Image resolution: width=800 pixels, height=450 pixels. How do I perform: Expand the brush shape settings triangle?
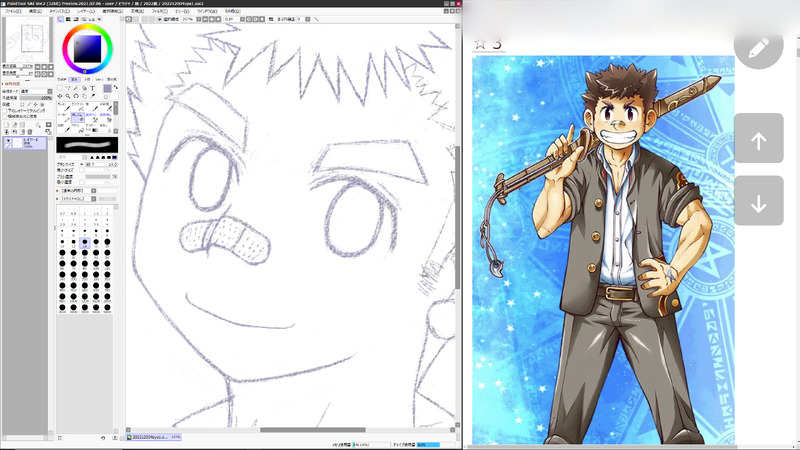57,191
